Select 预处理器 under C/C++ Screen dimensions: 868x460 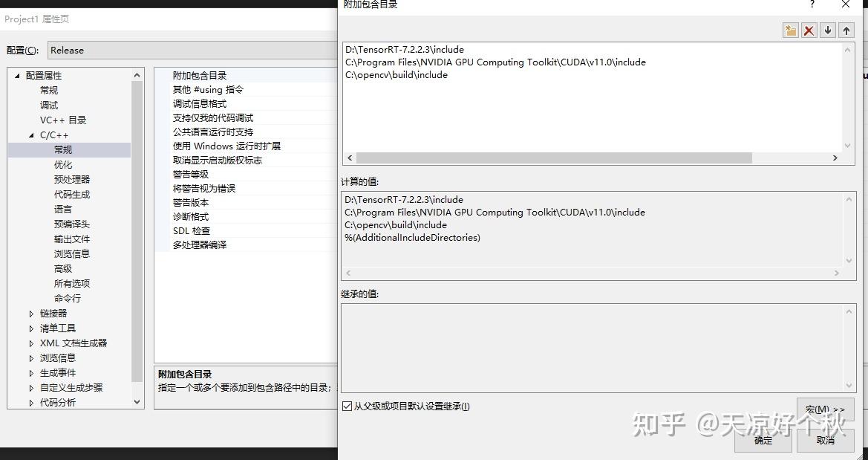(72, 179)
